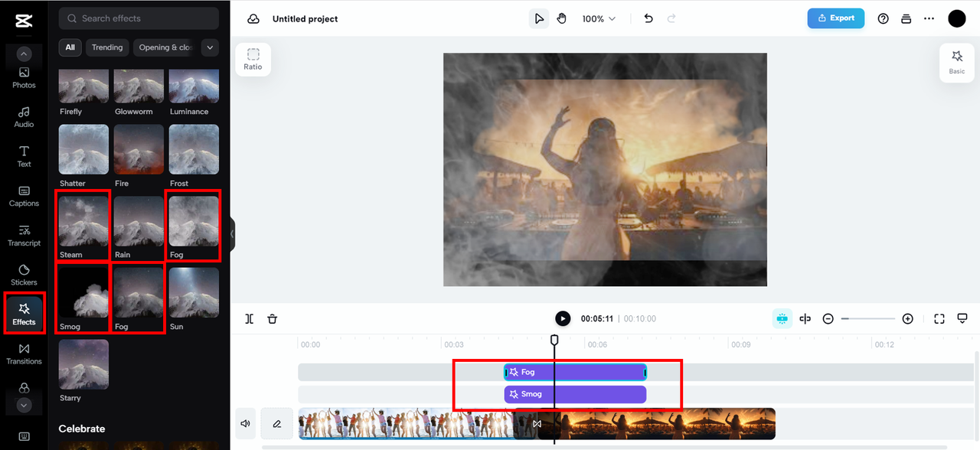
Task: Open the Transcript panel
Action: pyautogui.click(x=23, y=236)
